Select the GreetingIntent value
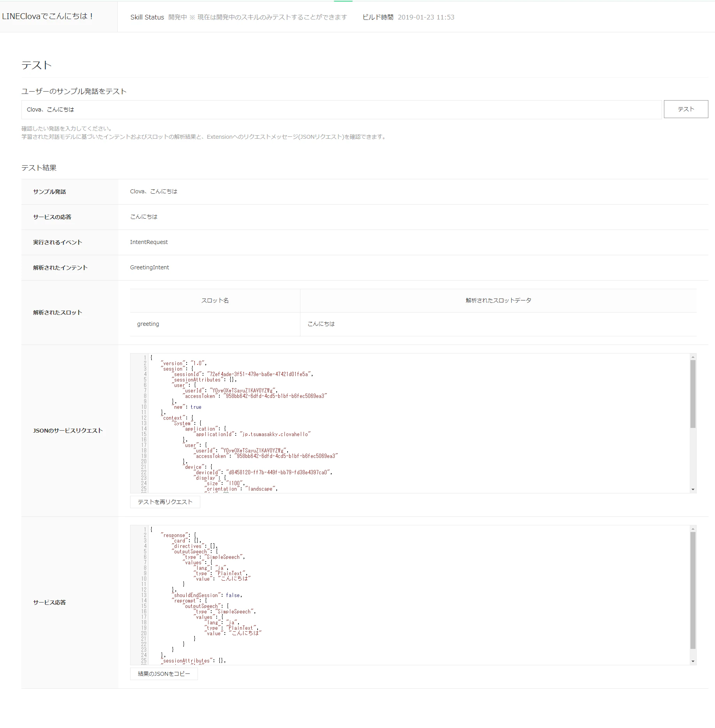 click(149, 267)
